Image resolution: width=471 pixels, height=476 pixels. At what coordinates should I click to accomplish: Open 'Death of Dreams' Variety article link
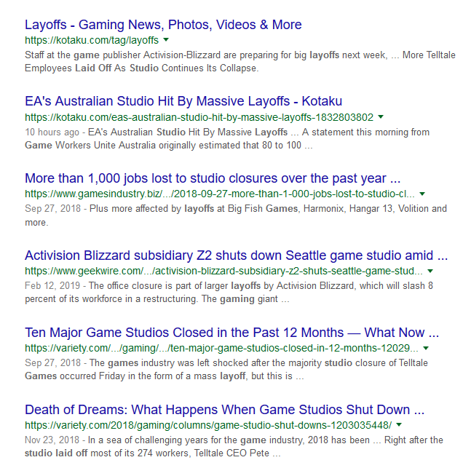point(224,409)
